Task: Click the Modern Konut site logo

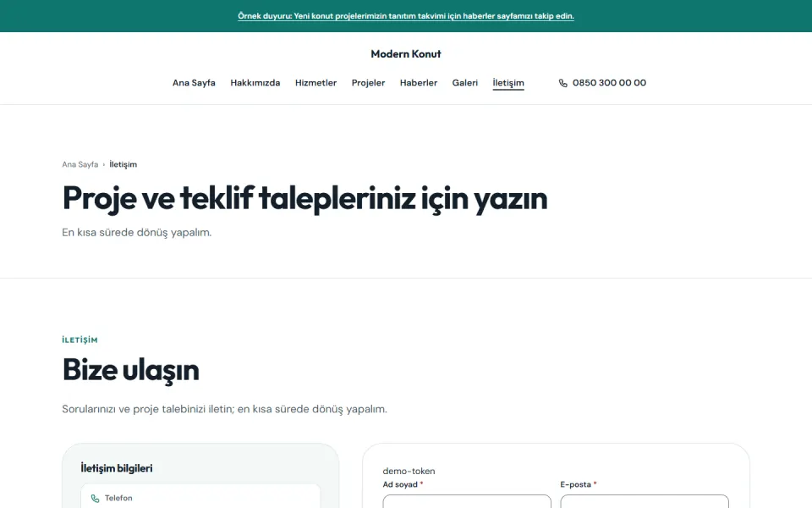Action: click(405, 54)
